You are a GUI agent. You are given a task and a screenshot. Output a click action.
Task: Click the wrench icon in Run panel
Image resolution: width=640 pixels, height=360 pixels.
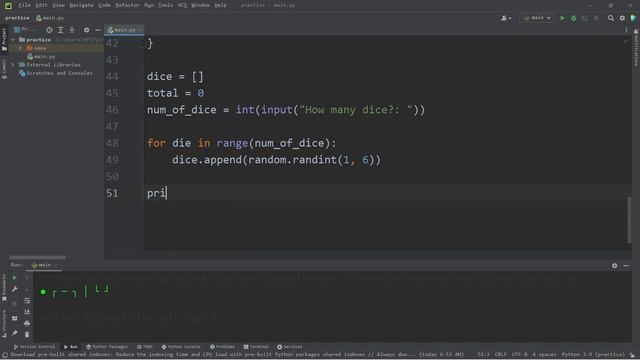(14, 289)
